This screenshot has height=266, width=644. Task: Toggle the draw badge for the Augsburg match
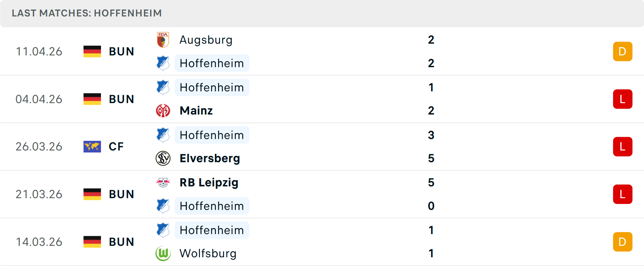(x=623, y=51)
